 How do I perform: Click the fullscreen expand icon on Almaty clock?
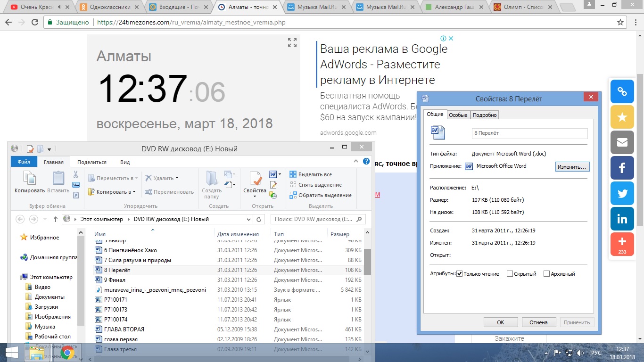(x=292, y=42)
